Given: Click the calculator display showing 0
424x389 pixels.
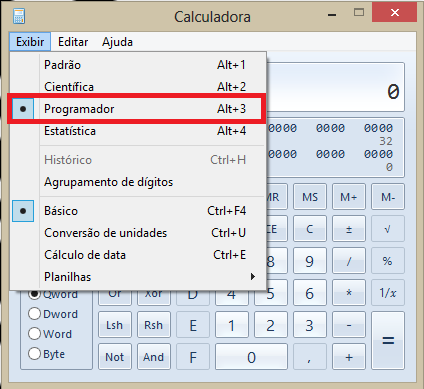Looking at the screenshot, I should pyautogui.click(x=335, y=87).
